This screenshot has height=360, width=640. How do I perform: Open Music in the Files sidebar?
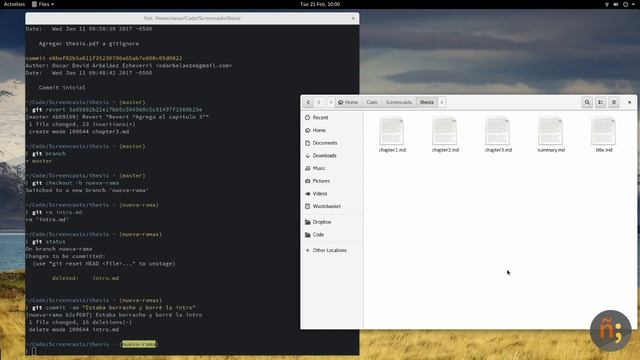pos(331,168)
